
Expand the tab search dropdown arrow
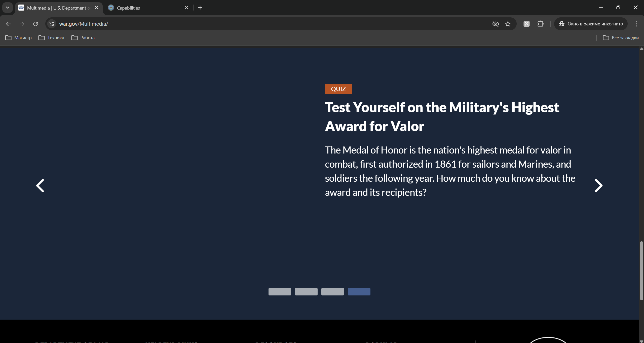[x=8, y=8]
